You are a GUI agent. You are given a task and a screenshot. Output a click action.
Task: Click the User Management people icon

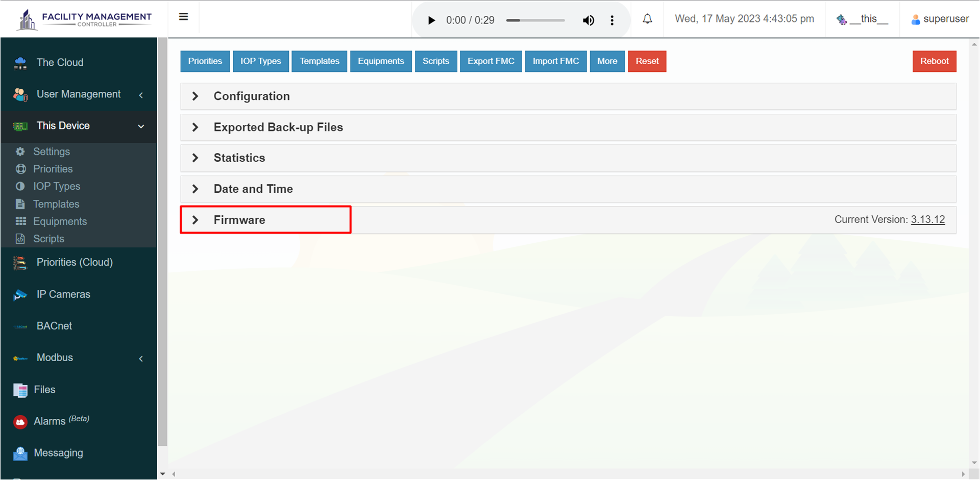coord(20,94)
